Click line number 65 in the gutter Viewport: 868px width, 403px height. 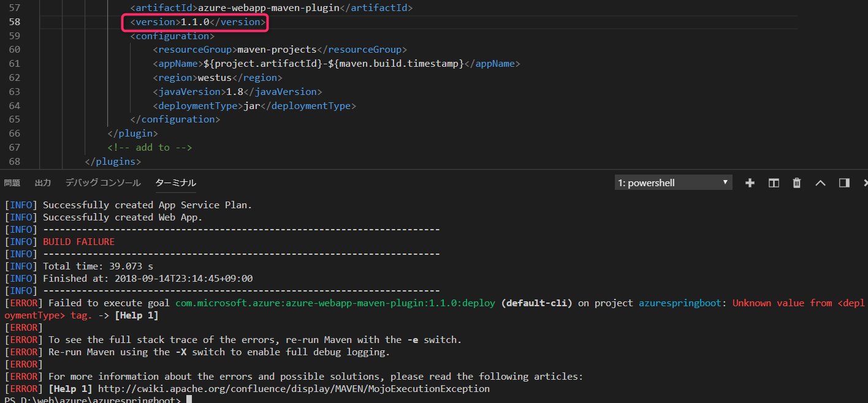15,120
